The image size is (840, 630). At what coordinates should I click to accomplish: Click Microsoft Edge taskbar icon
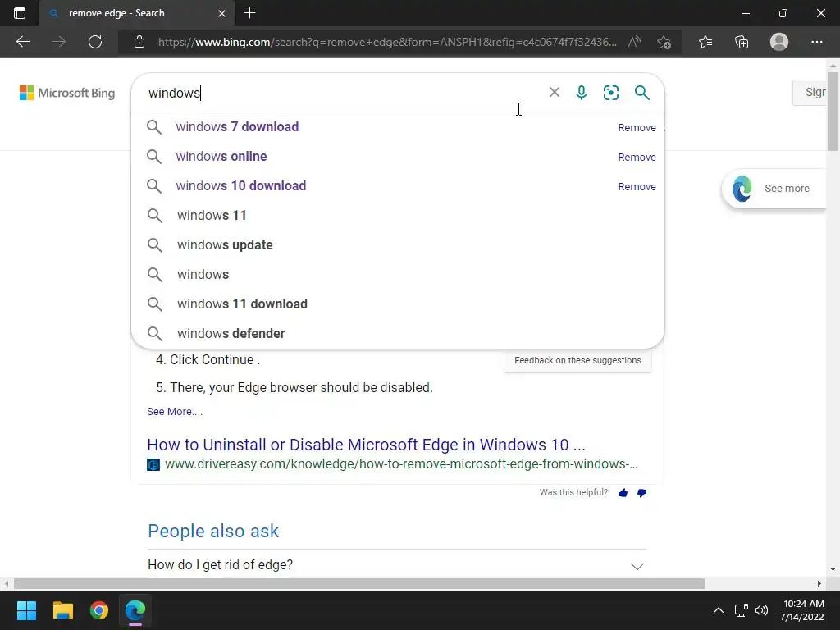click(x=135, y=610)
